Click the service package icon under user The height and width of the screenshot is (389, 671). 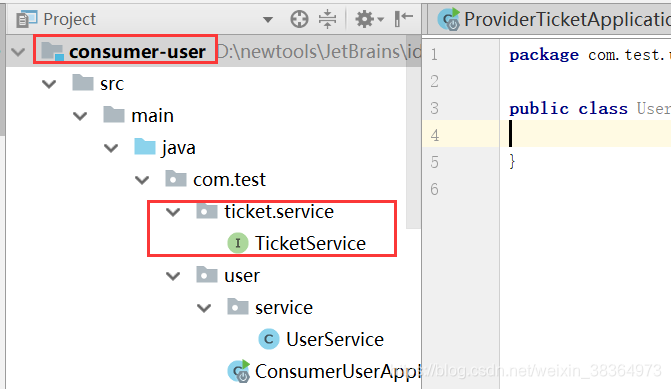(238, 307)
